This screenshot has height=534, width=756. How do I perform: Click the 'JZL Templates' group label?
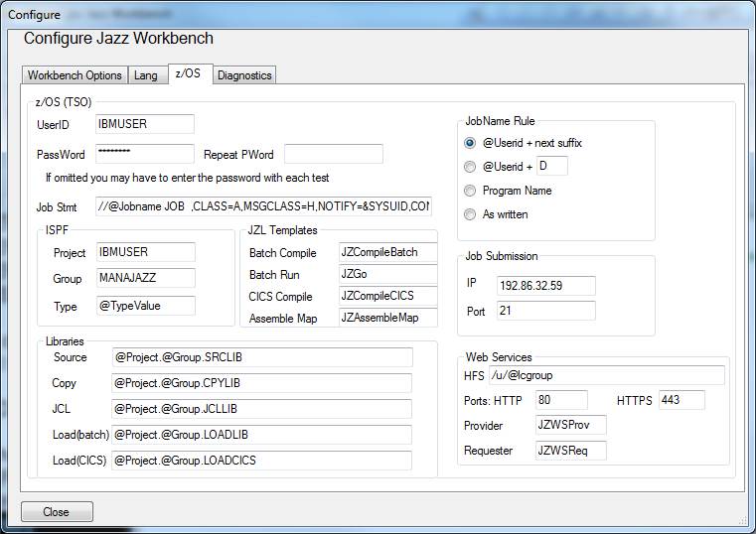click(x=282, y=230)
